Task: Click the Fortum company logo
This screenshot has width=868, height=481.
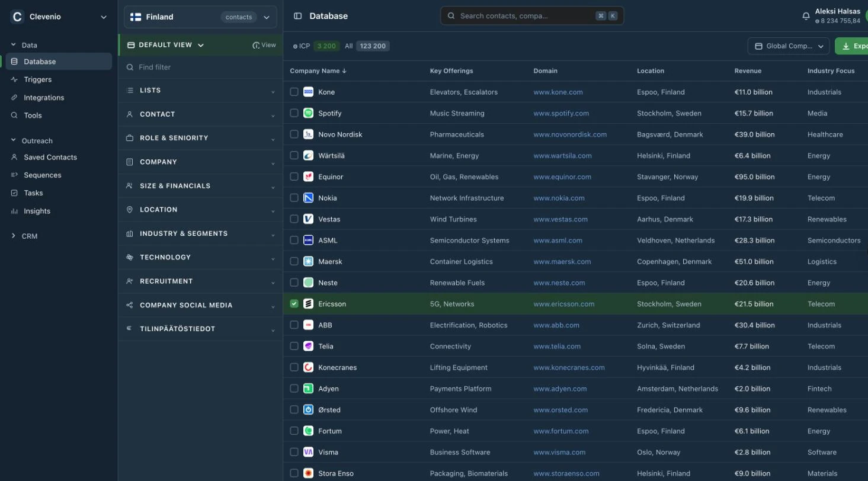Action: tap(308, 431)
